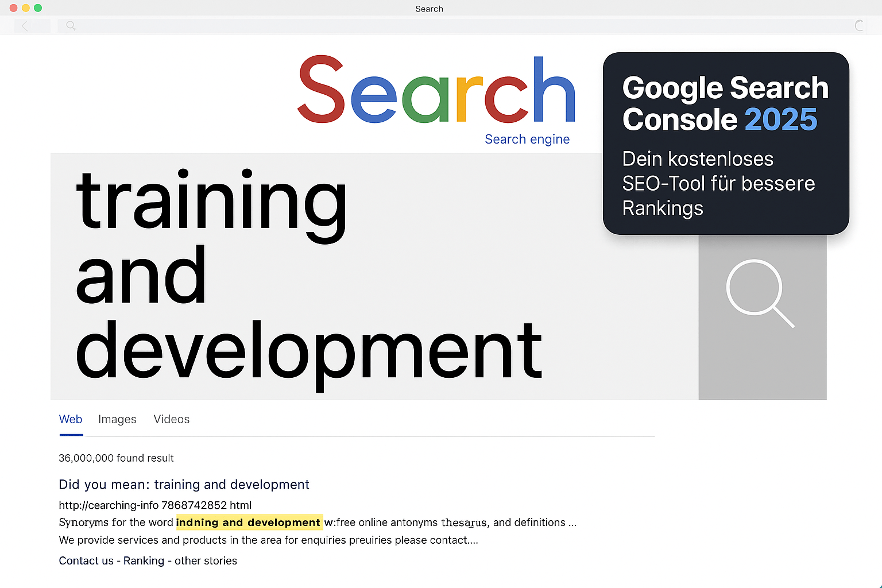Click the address bar magnifier icon
882x588 pixels.
[70, 25]
